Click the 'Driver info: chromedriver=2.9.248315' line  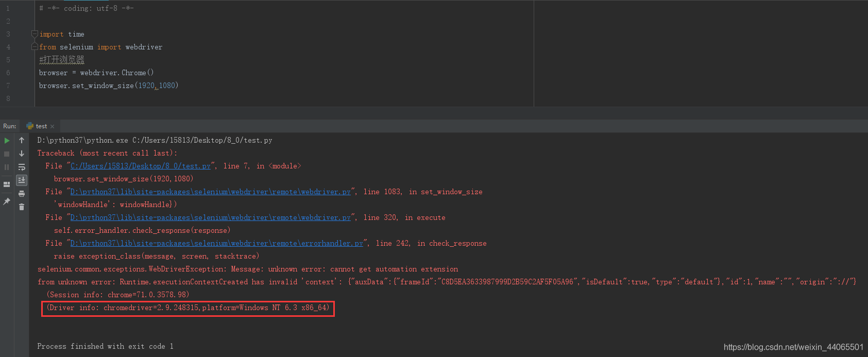(x=188, y=308)
